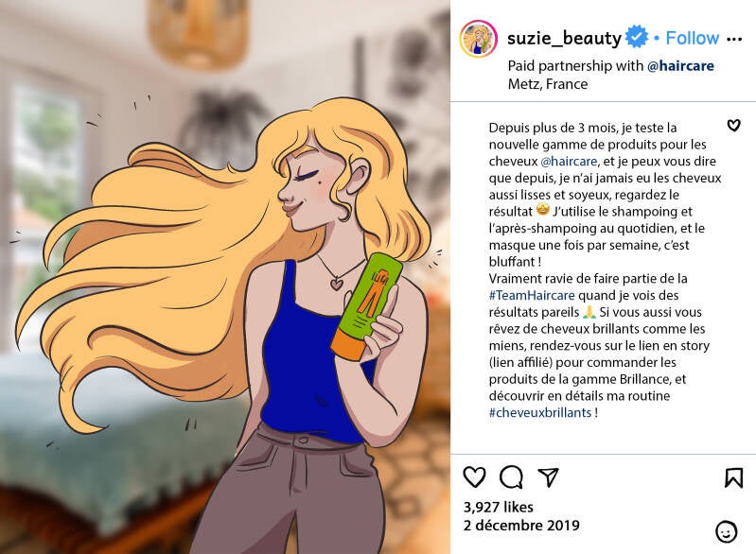Open comments with the speech bubble icon
756x554 pixels.
(x=511, y=476)
